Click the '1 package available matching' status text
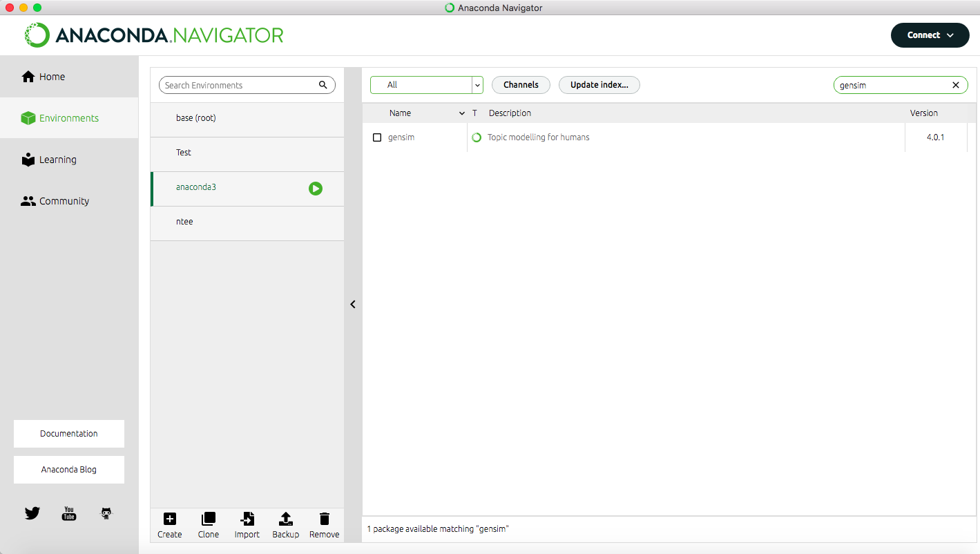This screenshot has height=554, width=980. [438, 529]
